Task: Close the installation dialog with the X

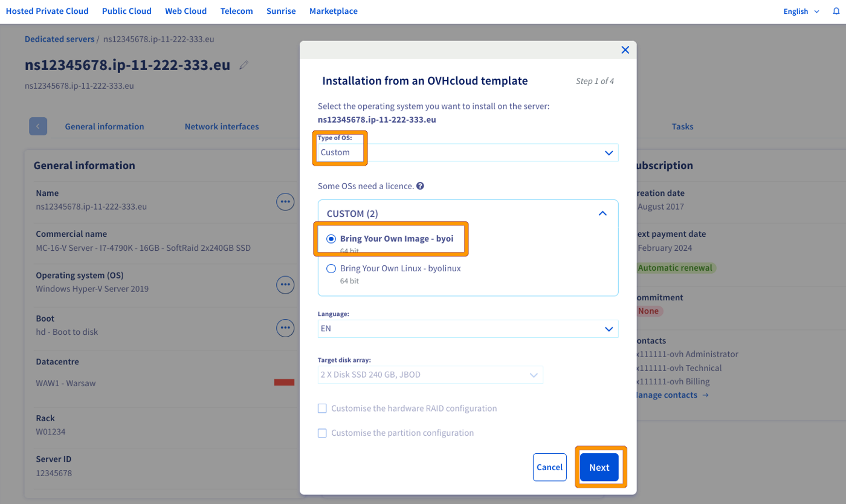Action: pyautogui.click(x=625, y=50)
